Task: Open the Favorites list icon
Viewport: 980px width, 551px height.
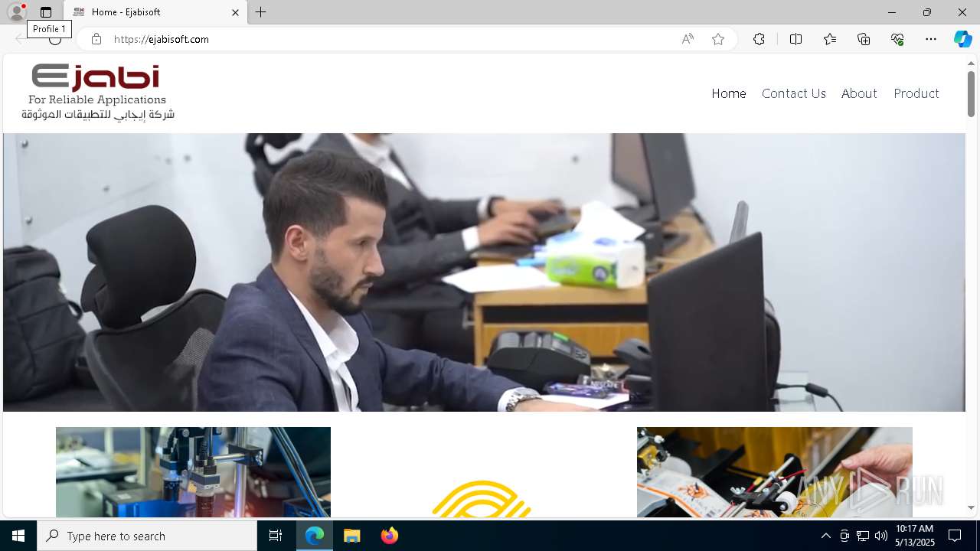Action: click(x=830, y=39)
